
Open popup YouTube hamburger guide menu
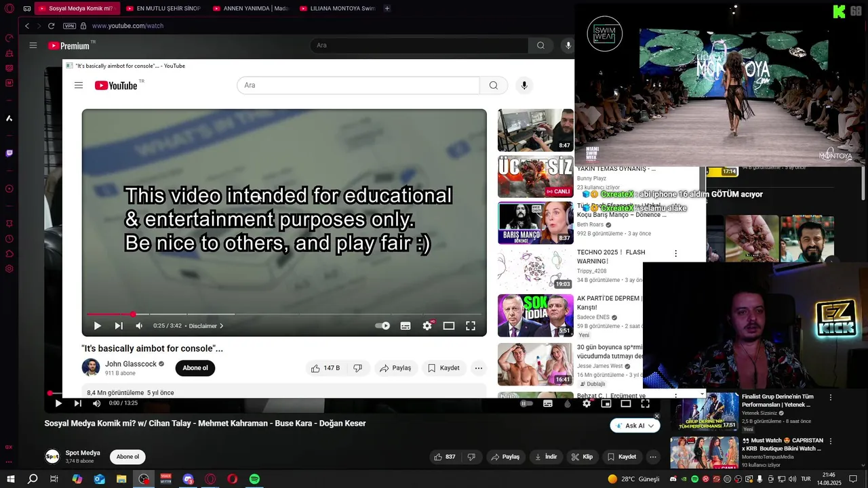[79, 85]
